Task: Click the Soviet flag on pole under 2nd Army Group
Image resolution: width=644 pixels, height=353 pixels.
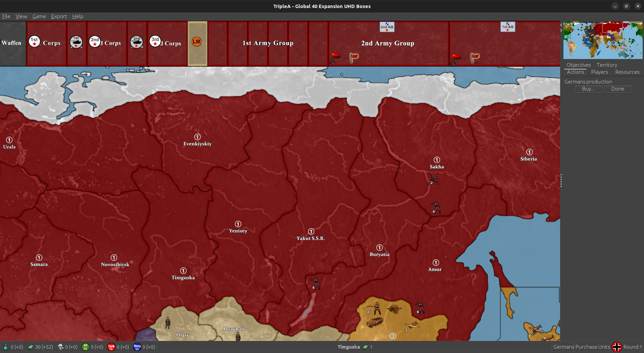Action: click(x=334, y=57)
